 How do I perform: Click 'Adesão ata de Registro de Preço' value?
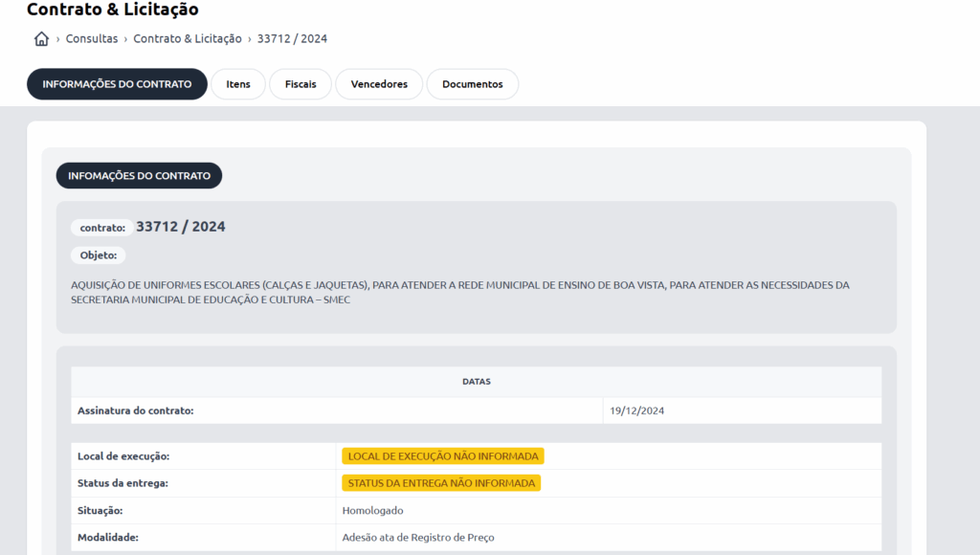(418, 538)
